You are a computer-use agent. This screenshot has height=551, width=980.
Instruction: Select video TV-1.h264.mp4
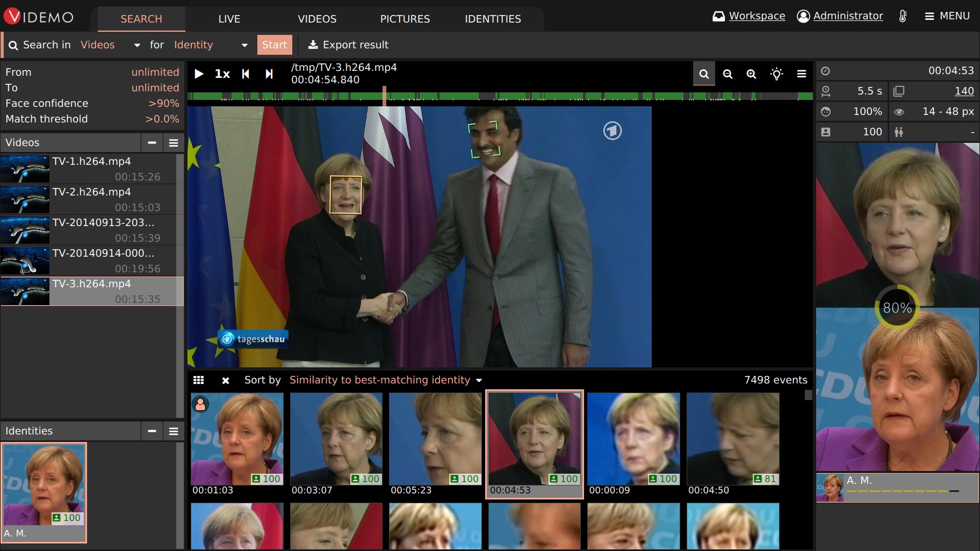click(x=89, y=169)
